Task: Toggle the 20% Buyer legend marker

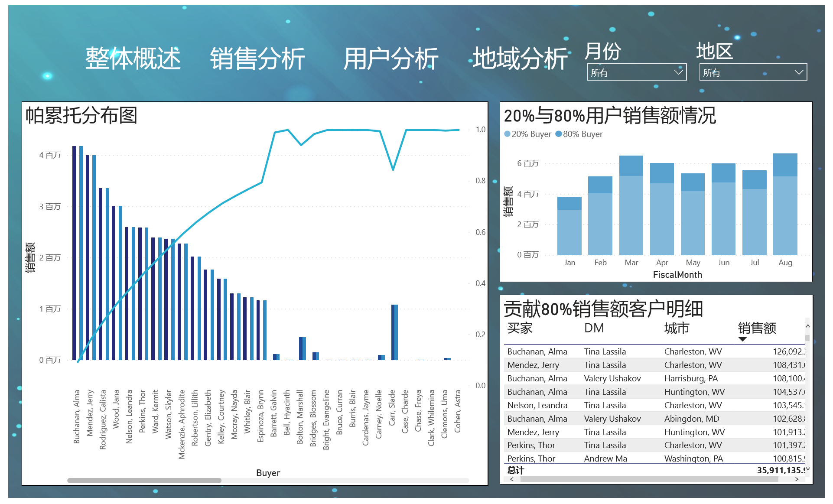Action: (508, 134)
